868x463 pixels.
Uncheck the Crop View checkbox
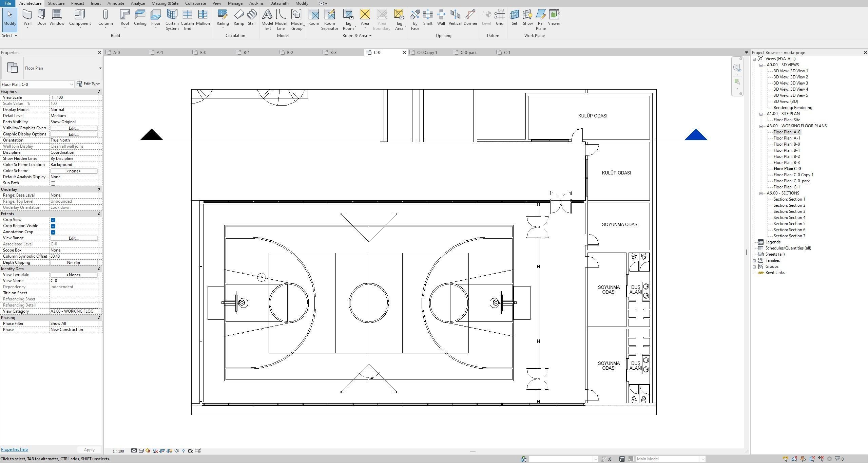coord(53,220)
